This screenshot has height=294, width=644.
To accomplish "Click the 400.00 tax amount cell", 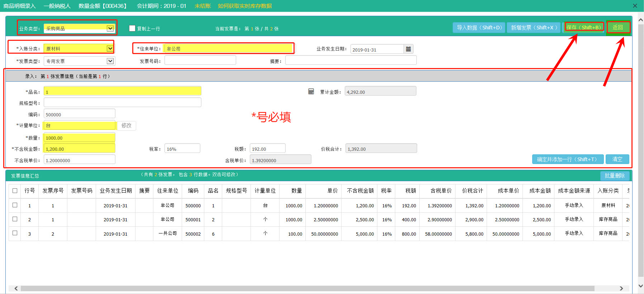I will pos(407,220).
